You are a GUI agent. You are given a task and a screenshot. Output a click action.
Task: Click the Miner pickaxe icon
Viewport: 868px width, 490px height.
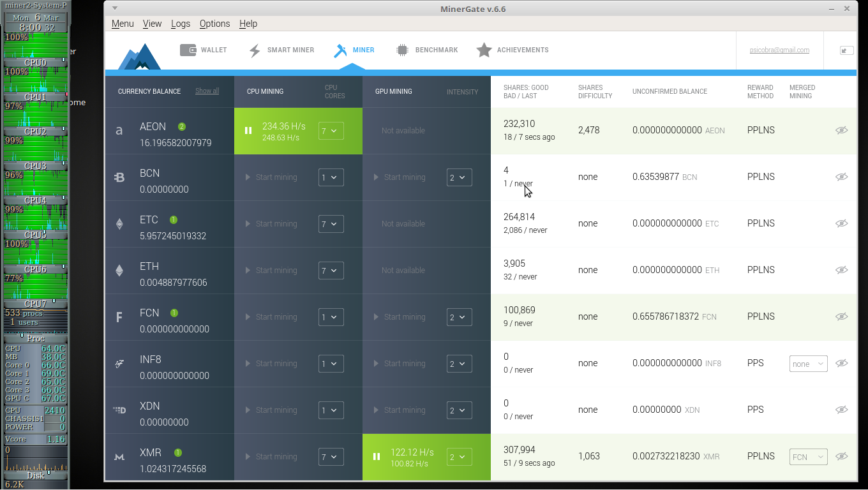[341, 50]
